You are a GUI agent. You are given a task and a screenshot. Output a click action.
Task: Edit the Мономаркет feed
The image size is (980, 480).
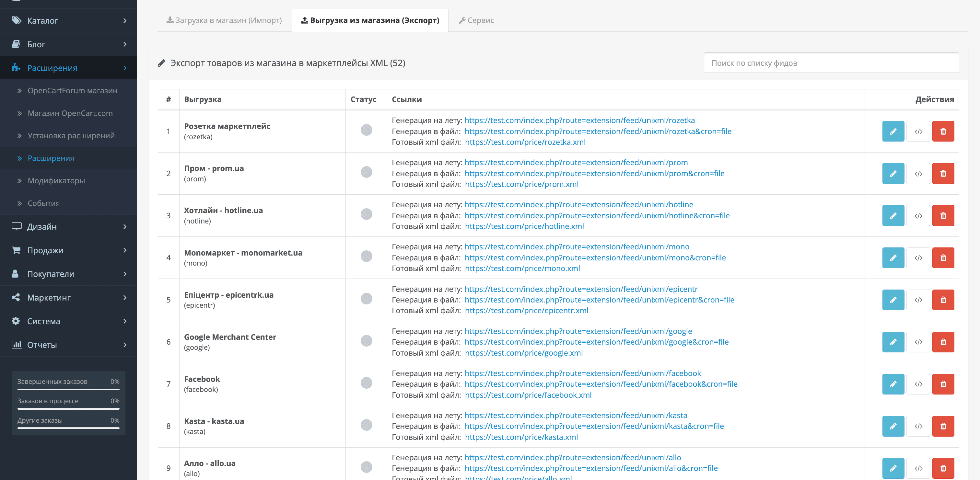pyautogui.click(x=893, y=258)
